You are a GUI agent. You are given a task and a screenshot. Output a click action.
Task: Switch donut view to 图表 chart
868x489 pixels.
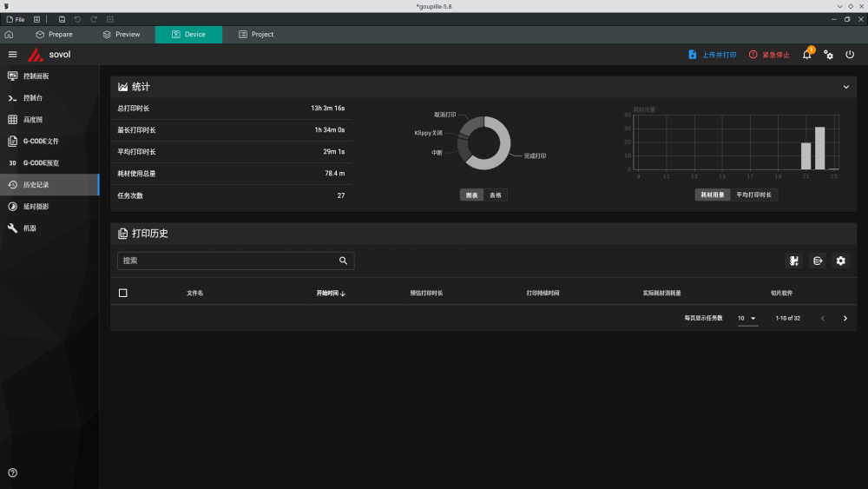click(x=471, y=195)
